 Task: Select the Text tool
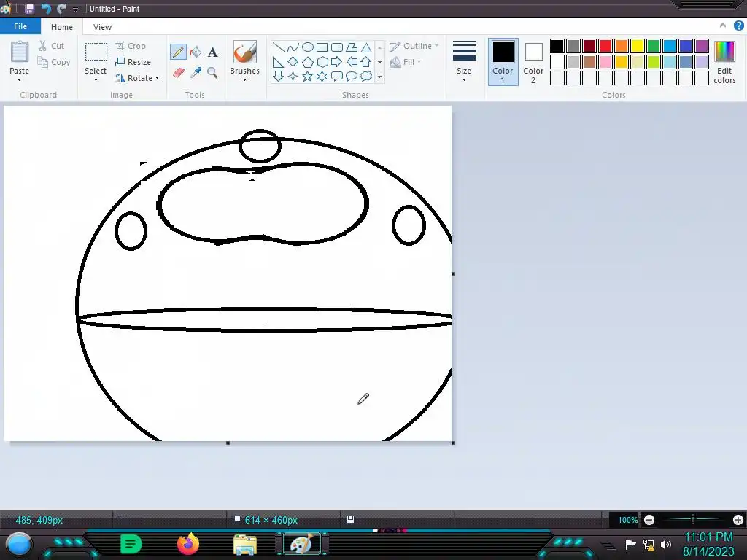click(212, 52)
